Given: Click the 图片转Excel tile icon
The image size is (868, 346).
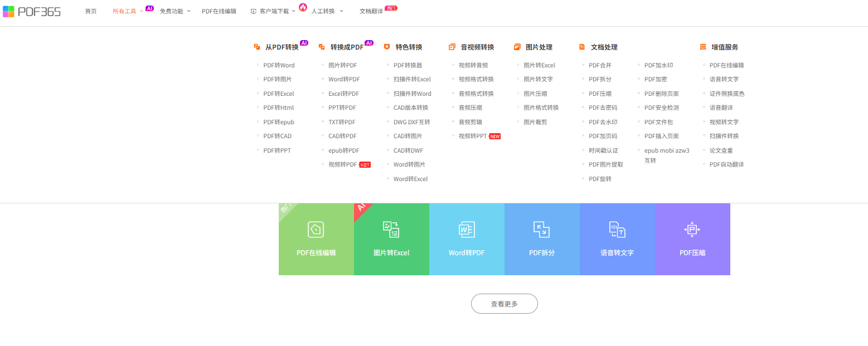Looking at the screenshot, I should [x=391, y=230].
